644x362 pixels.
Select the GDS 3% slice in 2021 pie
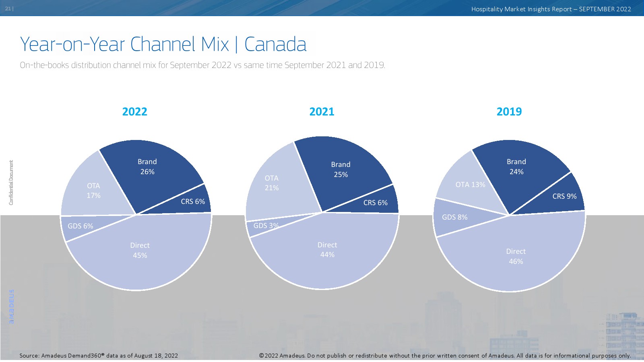tap(264, 226)
